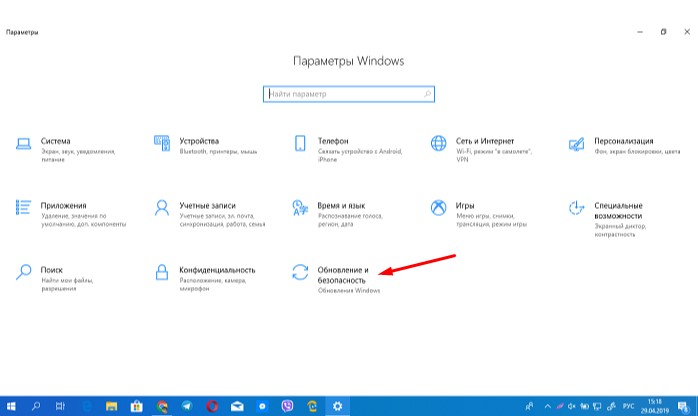Launch Google Chrome from the taskbar
The image size is (698, 416).
click(162, 406)
